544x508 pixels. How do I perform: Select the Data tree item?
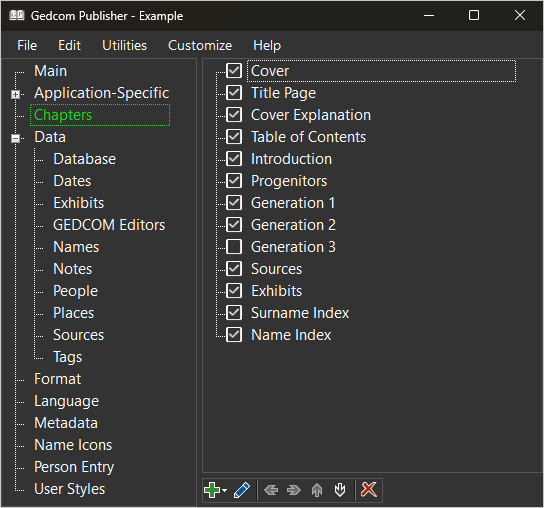(x=50, y=137)
